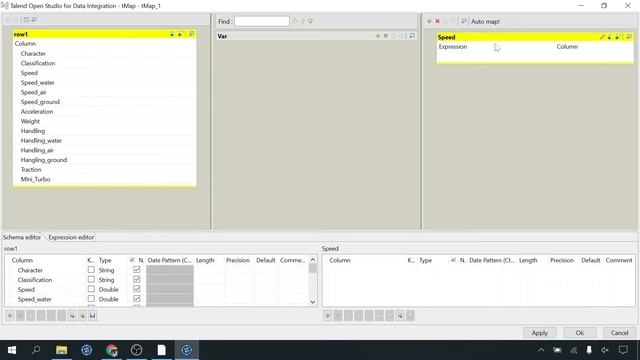Open Chrome from the taskbar
Image resolution: width=640 pixels, height=360 pixels.
(x=111, y=350)
